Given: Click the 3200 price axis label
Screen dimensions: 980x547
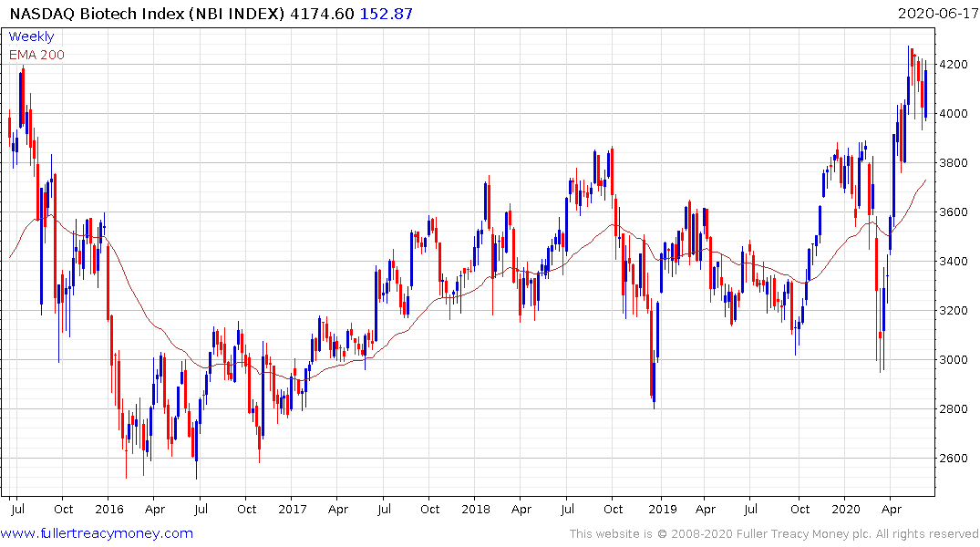Looking at the screenshot, I should 954,311.
